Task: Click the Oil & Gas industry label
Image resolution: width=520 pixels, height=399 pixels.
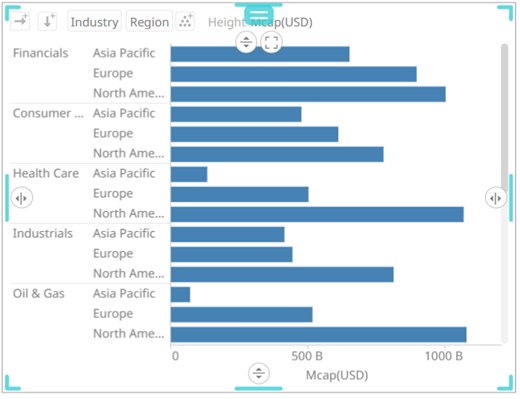Action: (x=39, y=293)
